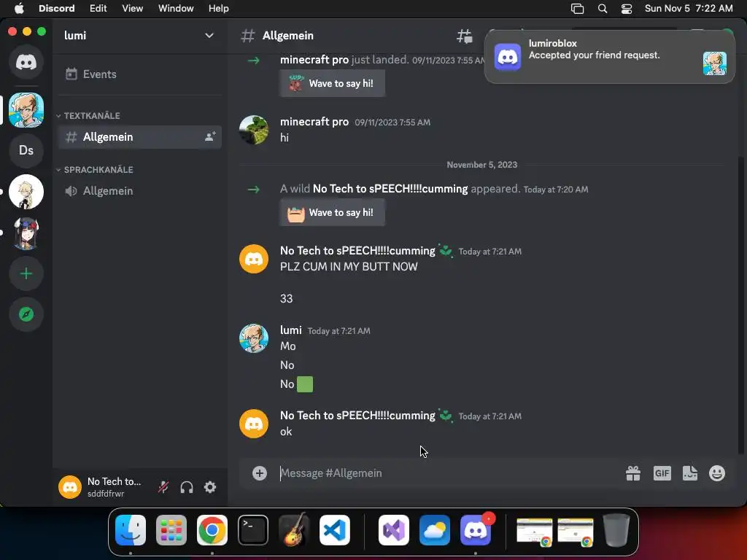Open Visual Studio Code from the dock

pyautogui.click(x=335, y=530)
